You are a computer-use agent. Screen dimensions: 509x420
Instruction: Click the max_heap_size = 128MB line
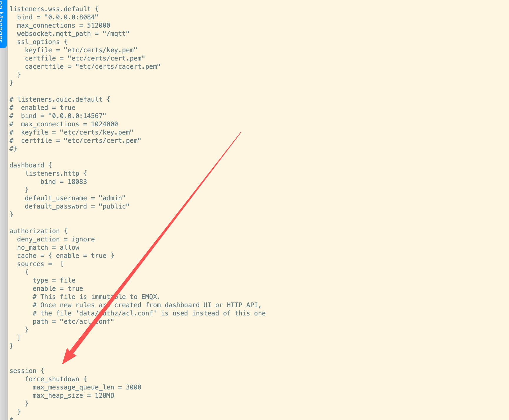coord(73,396)
